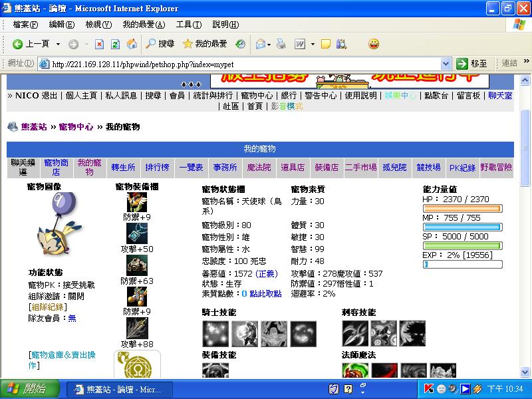Open the 工具(T) menu
This screenshot has height=399, width=532.
click(188, 25)
